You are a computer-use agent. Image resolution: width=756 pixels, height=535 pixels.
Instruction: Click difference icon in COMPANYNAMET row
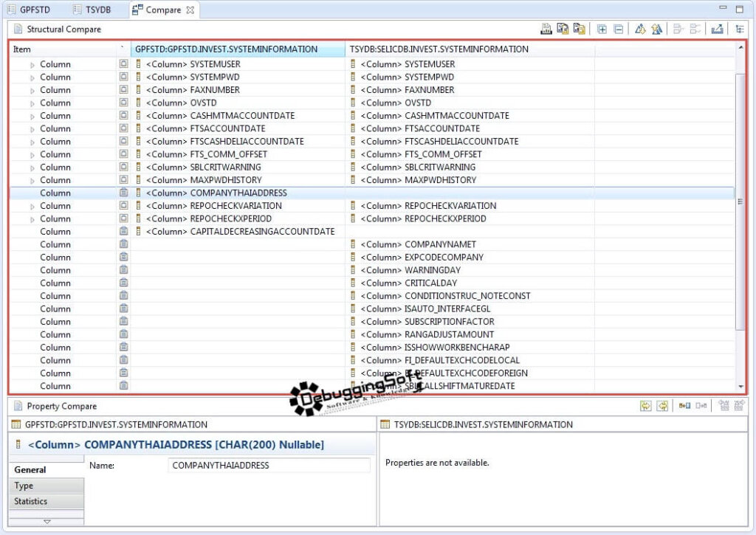click(124, 244)
